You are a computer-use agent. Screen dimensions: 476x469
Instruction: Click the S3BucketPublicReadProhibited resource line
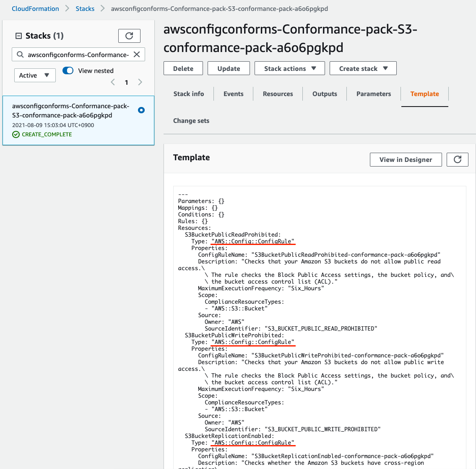[x=233, y=234]
